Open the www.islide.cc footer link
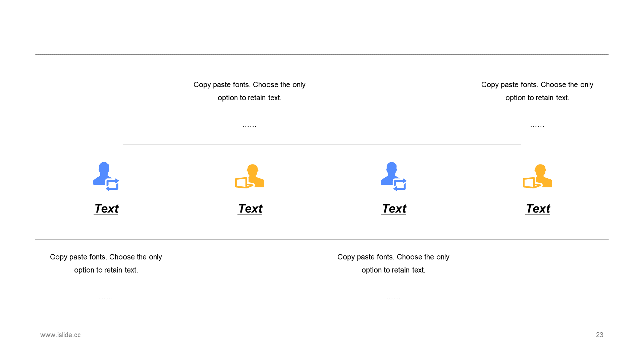This screenshot has width=644, height=362. [60, 335]
